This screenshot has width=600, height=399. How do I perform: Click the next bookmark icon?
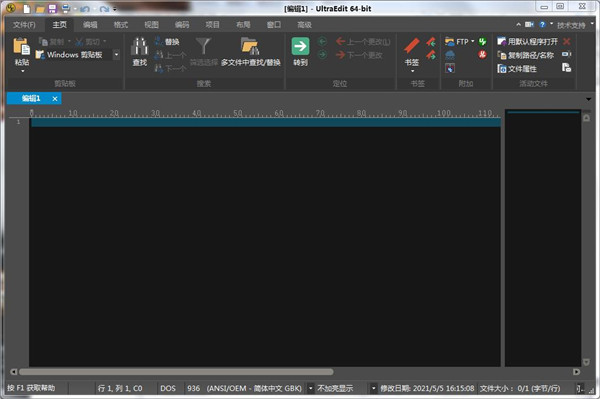point(431,55)
